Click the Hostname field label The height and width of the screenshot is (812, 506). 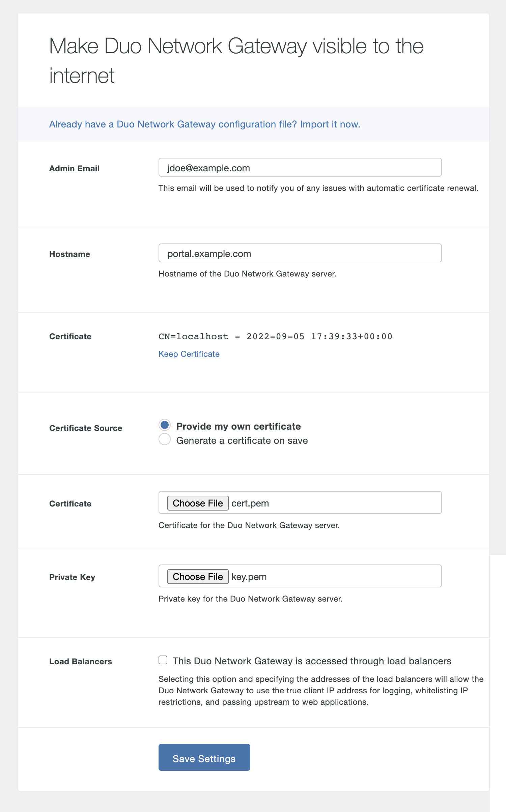69,254
